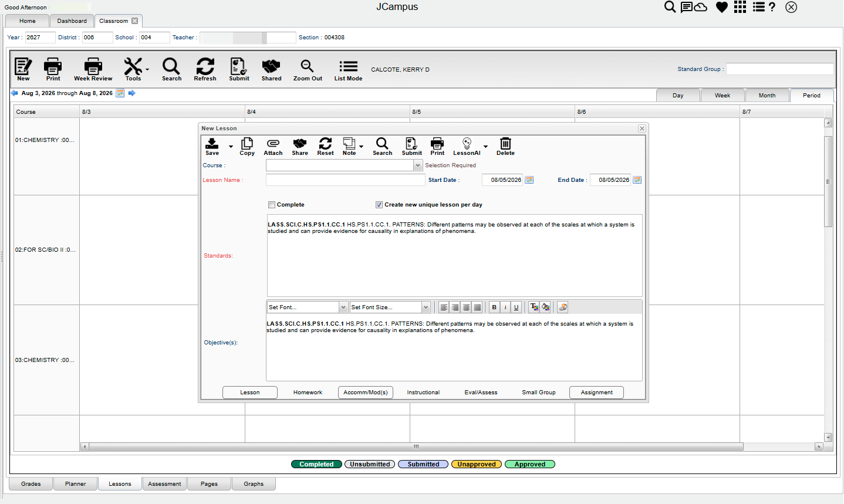
Task: Click the Shared handshake icon
Action: click(271, 66)
